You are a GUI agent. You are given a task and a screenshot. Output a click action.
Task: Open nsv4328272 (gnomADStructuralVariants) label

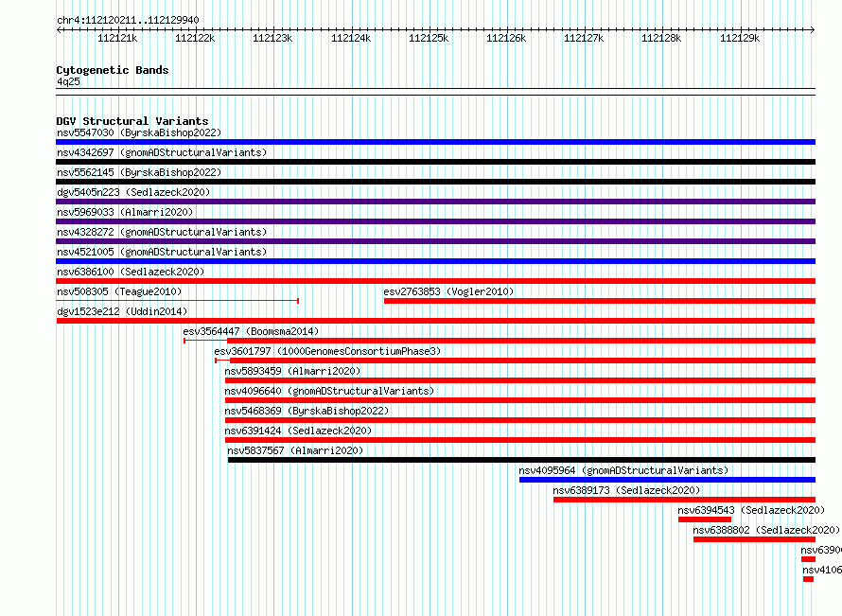coord(162,232)
